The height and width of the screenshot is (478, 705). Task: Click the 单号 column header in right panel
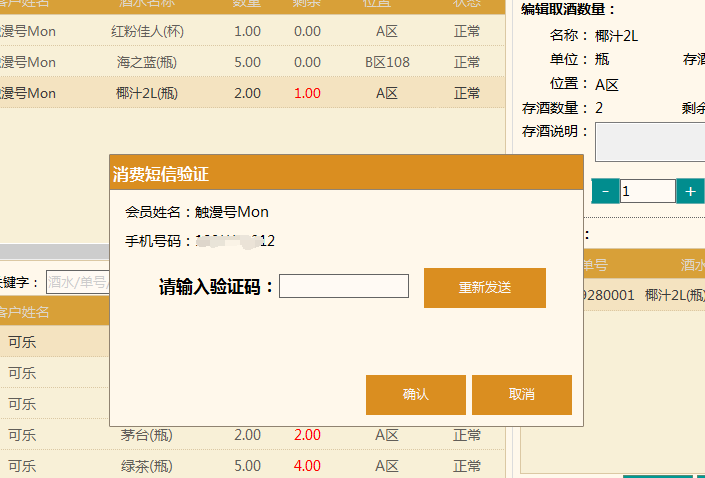pyautogui.click(x=594, y=265)
